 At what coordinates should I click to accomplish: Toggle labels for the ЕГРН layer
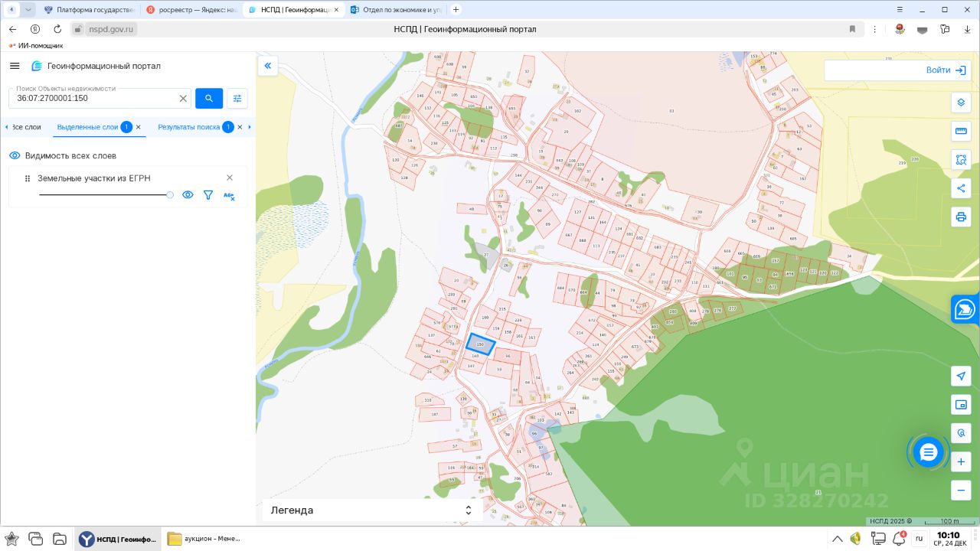click(x=228, y=195)
